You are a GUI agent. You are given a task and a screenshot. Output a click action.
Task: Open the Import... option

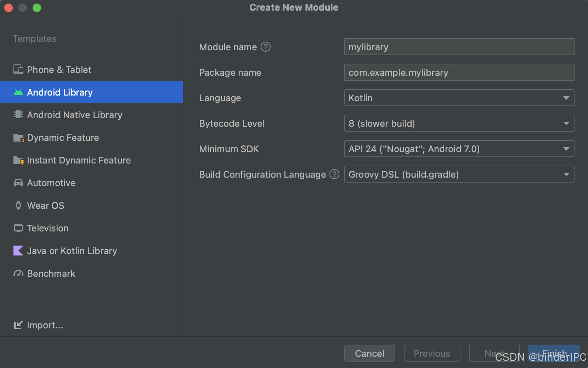point(38,325)
